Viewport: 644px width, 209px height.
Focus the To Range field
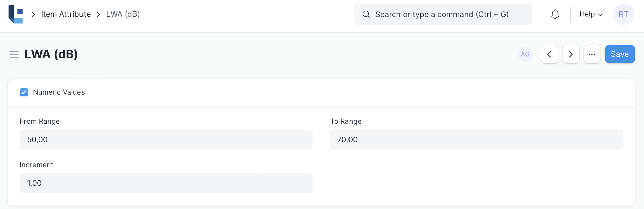tap(476, 140)
